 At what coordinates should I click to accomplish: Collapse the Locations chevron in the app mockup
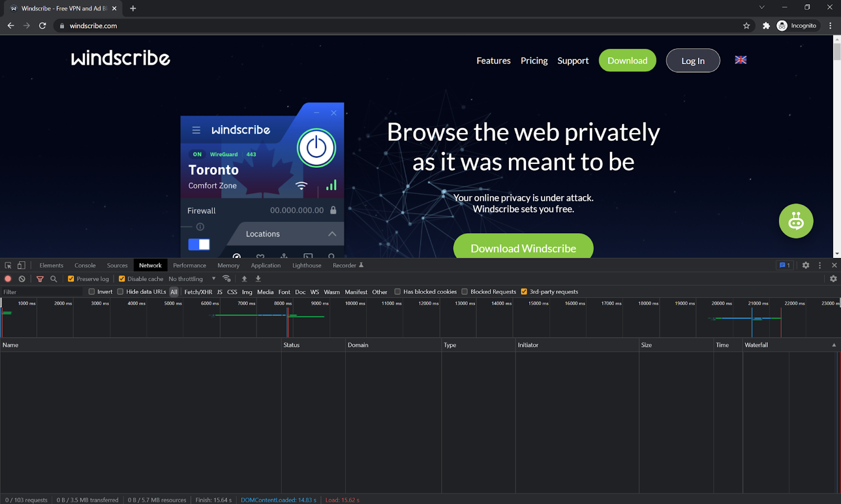pyautogui.click(x=332, y=234)
